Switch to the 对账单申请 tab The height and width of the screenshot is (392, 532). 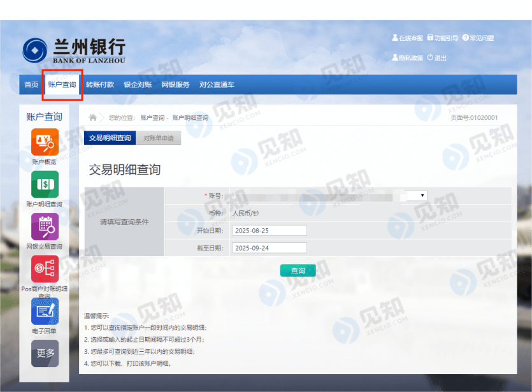tap(159, 138)
